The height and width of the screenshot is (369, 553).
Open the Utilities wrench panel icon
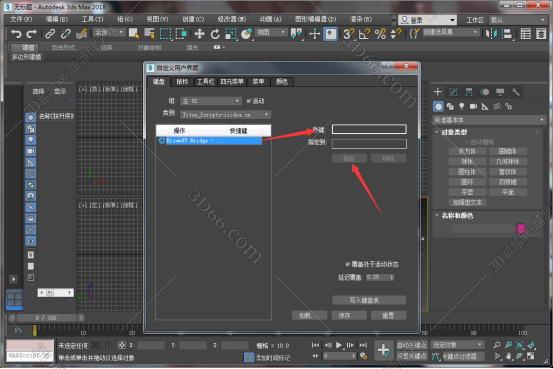(516, 92)
